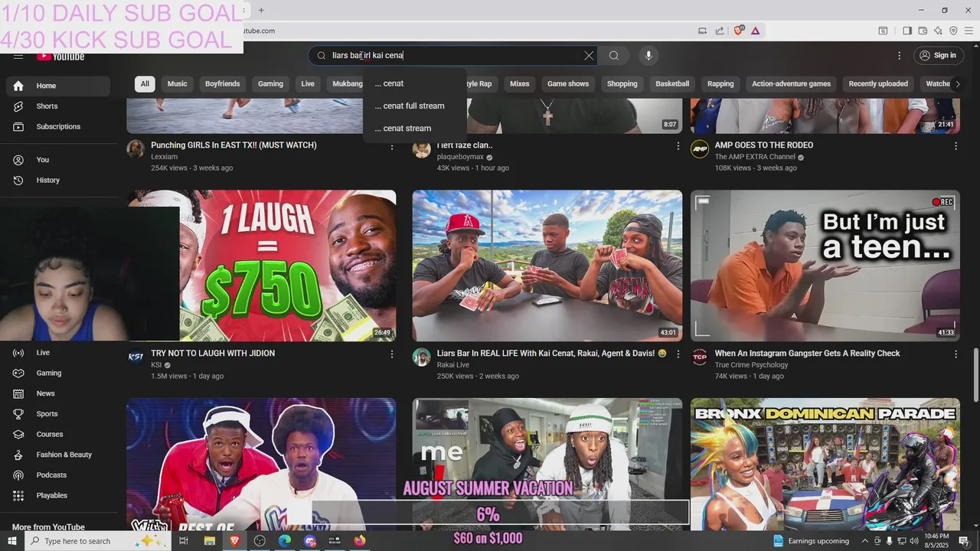Open Gaming in the sidebar

pos(58,373)
